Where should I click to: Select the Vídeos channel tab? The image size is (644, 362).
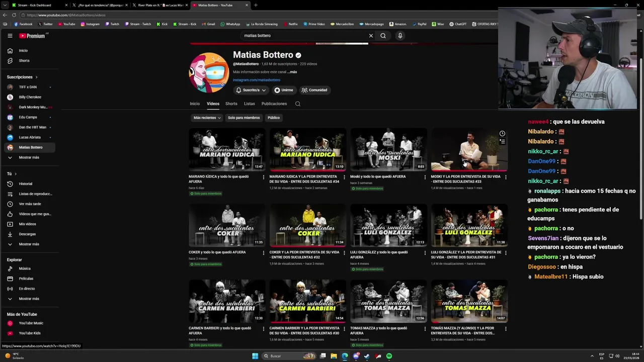pos(213,104)
